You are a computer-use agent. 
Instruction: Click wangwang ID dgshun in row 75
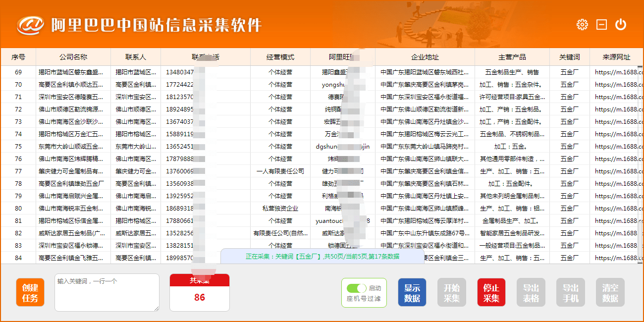click(x=343, y=146)
